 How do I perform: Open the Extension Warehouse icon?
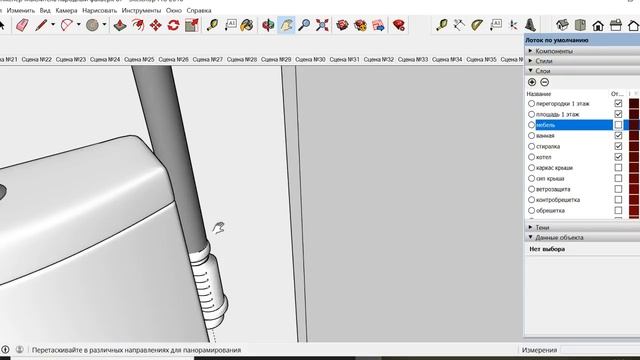click(360, 25)
